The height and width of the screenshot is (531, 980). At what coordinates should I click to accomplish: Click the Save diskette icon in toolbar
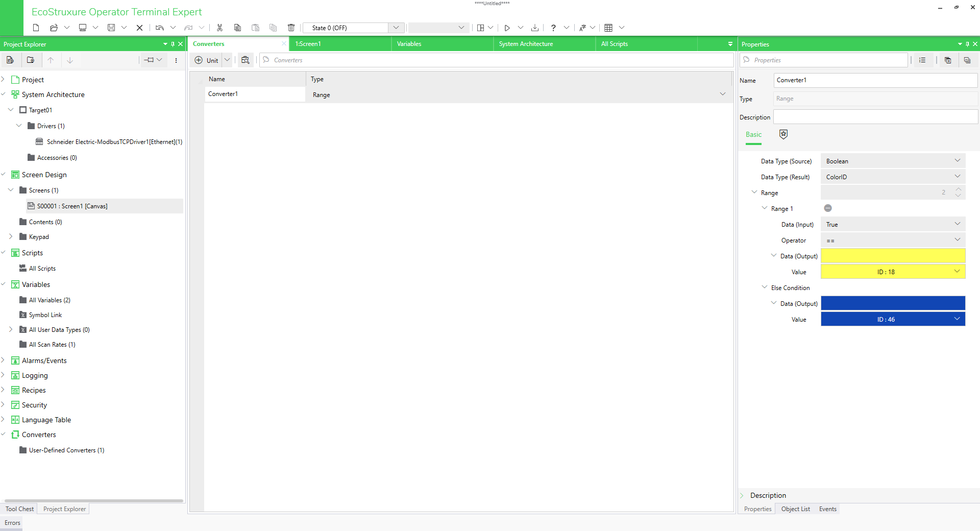click(x=111, y=28)
